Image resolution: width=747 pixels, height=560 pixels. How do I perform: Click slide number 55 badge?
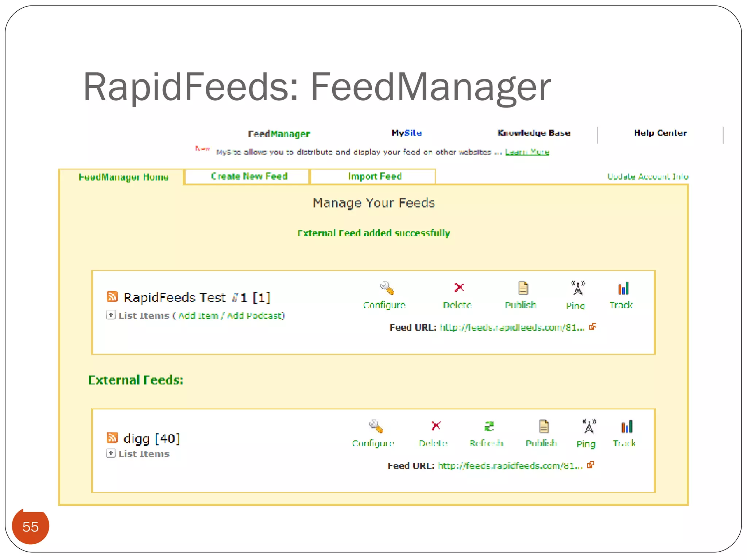pos(31,526)
